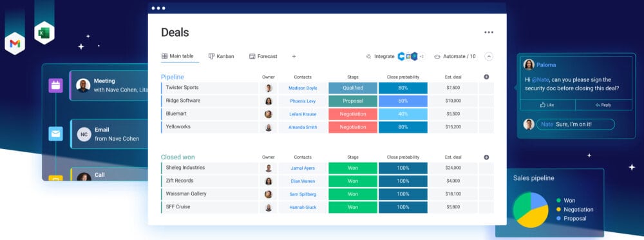
Task: Click the Excel hexagon icon
Action: tap(44, 33)
